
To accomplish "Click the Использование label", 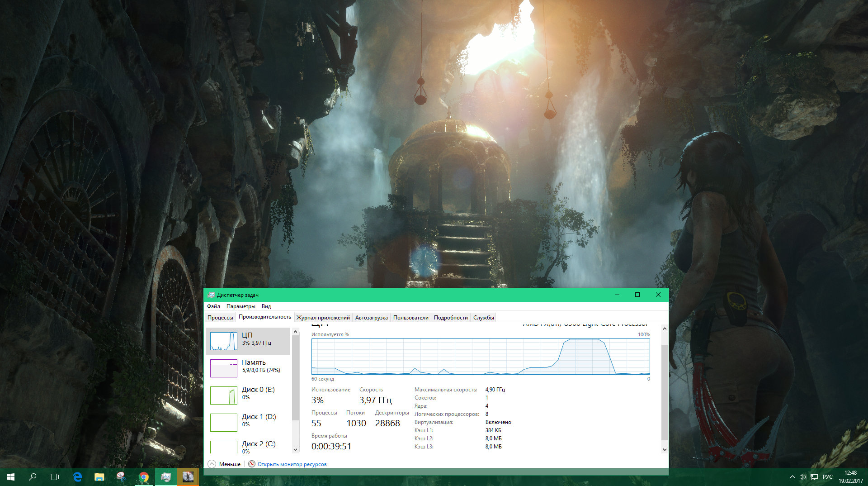I will (x=331, y=390).
